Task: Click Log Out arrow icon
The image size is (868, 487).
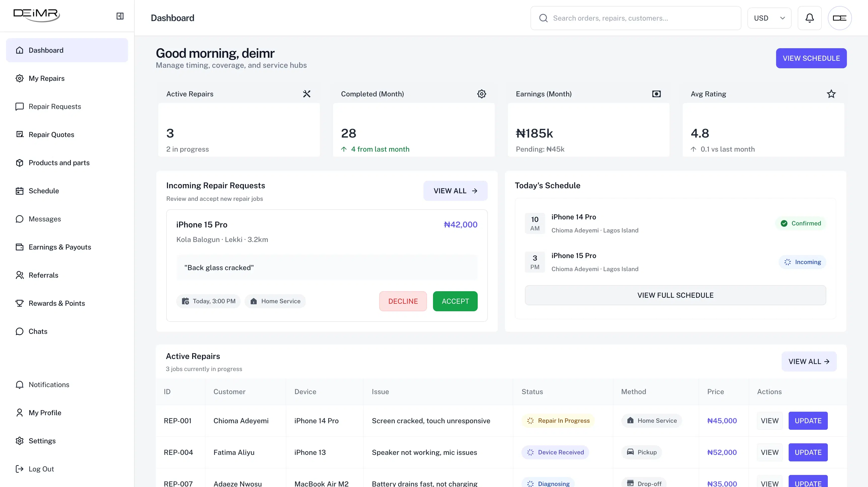Action: (20, 469)
